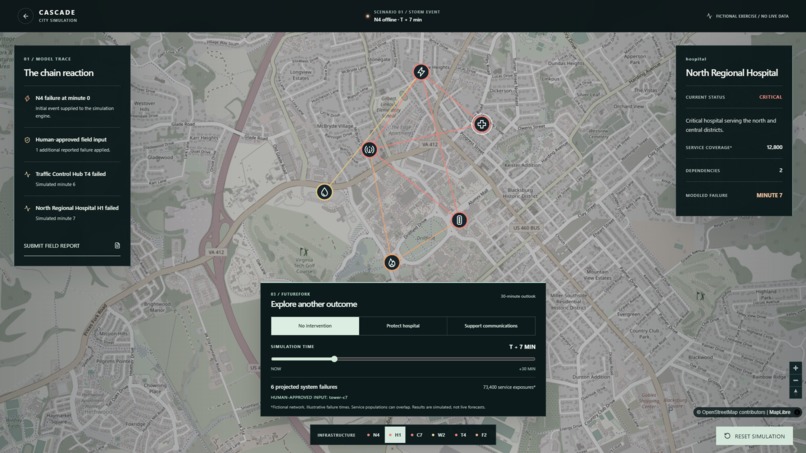Open Submit Field Report
This screenshot has height=453, width=806.
pyautogui.click(x=72, y=246)
